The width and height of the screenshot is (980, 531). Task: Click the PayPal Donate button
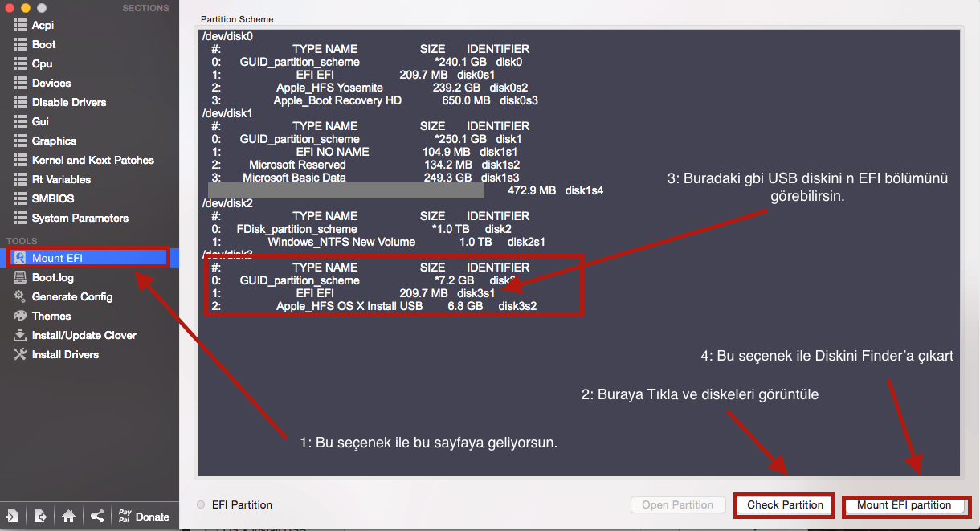click(144, 517)
